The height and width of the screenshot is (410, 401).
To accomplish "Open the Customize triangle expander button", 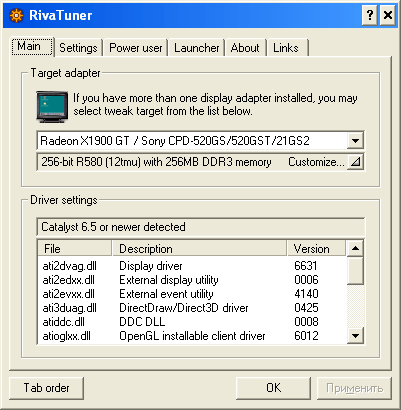I will [355, 162].
